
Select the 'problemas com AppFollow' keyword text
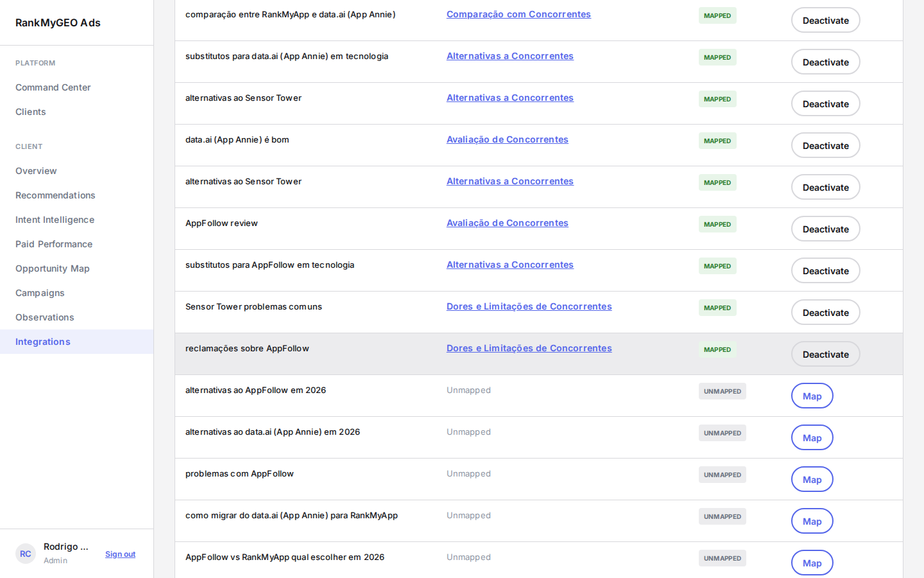[239, 473]
